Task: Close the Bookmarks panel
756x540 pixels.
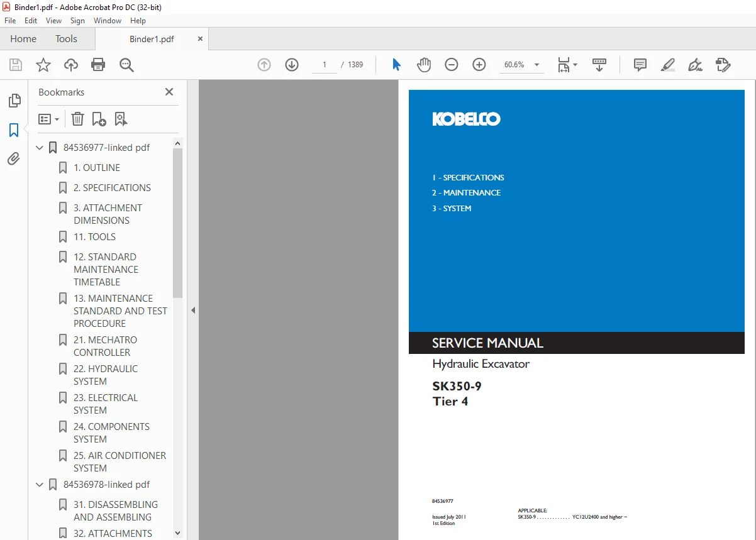Action: click(169, 92)
